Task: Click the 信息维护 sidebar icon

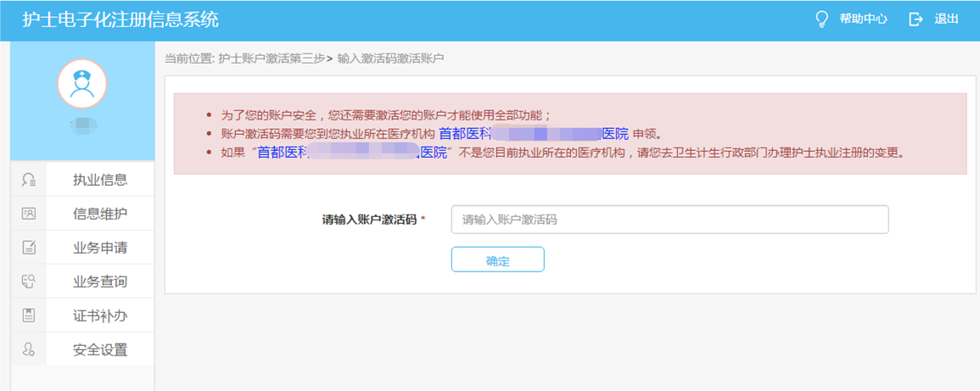Action: (x=29, y=214)
